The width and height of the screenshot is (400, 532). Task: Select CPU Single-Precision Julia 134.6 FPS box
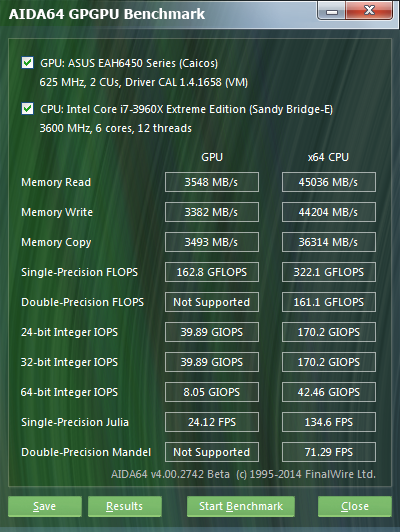pos(329,422)
